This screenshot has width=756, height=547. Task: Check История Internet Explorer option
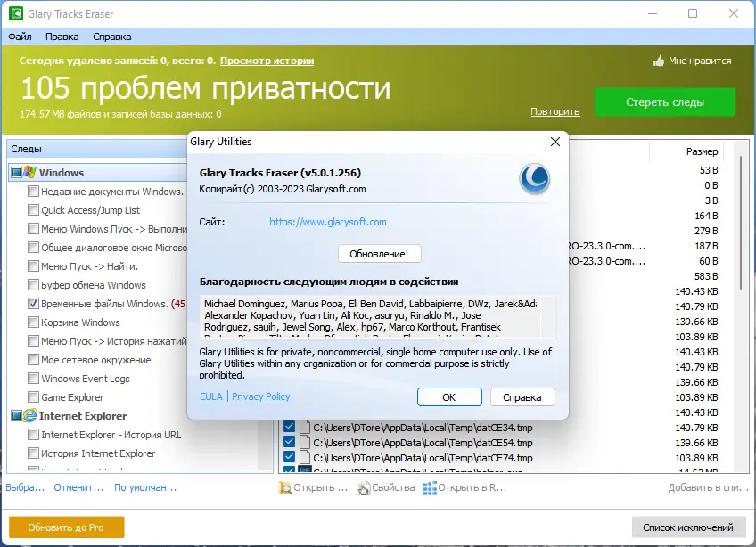click(33, 453)
